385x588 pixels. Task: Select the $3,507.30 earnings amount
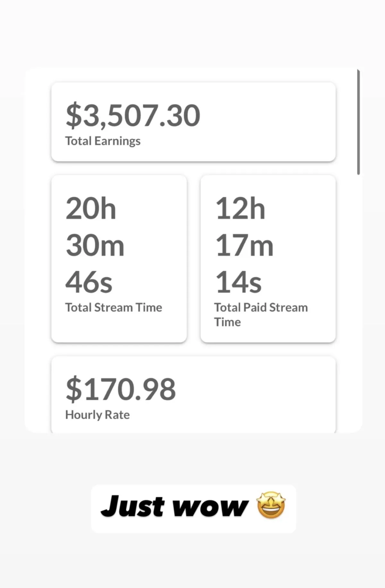tap(133, 115)
